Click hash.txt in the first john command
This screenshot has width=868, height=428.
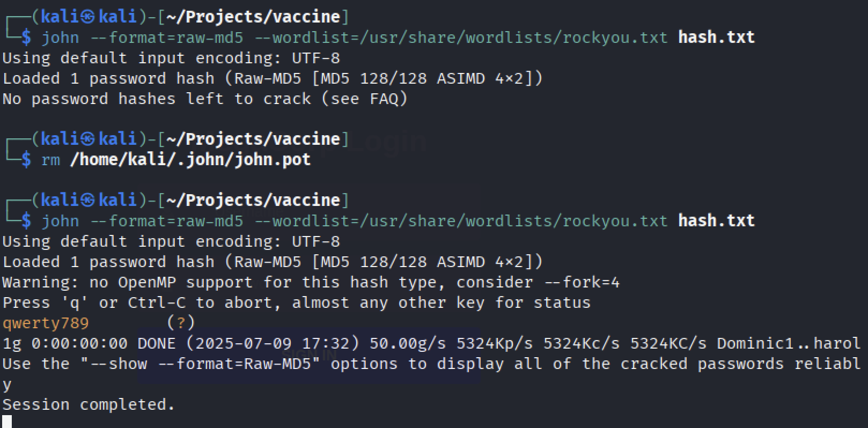716,37
